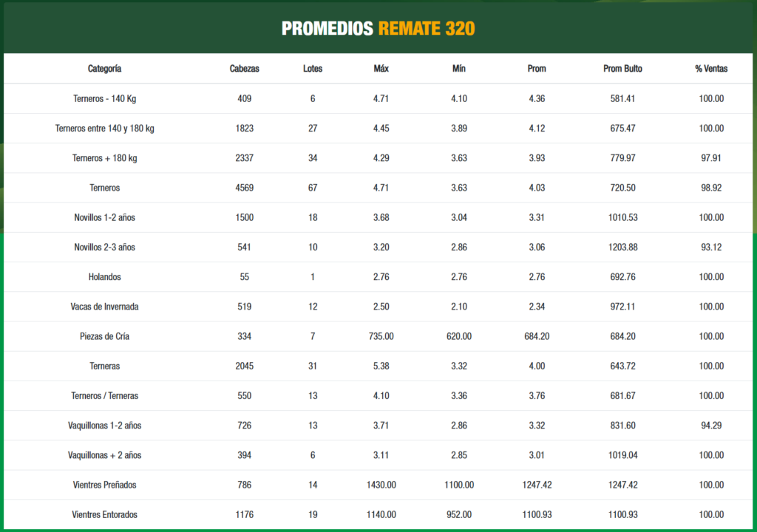
Task: Select the 4569 Cabezas cell
Action: coord(245,188)
